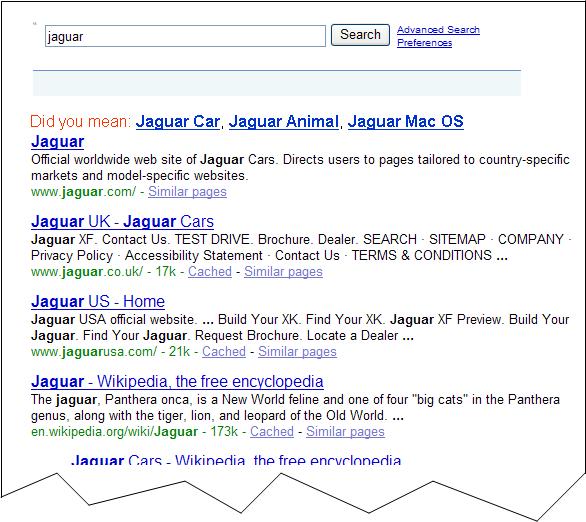Open the Cached link for www.jaguar.co.uk
Image resolution: width=586 pixels, height=522 pixels.
[x=210, y=272]
